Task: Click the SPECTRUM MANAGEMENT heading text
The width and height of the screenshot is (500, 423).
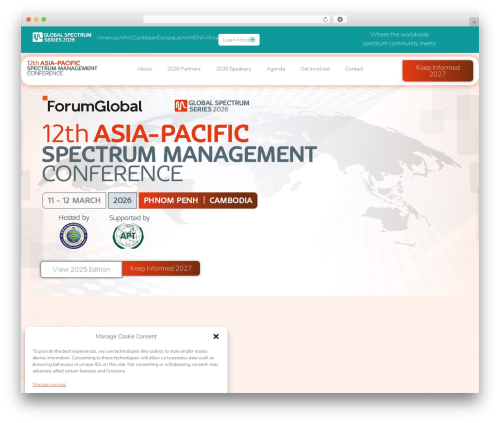Action: pos(179,154)
